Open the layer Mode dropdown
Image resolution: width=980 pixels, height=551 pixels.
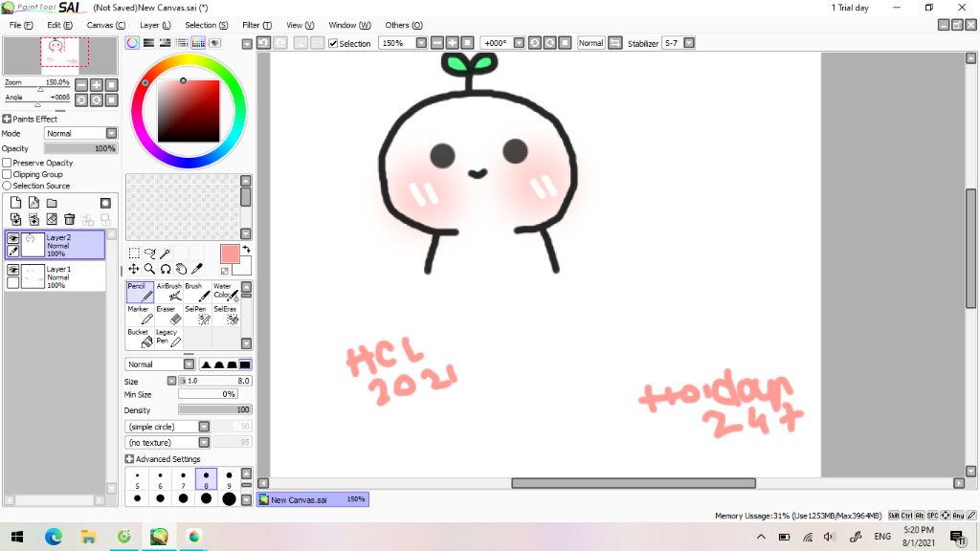point(80,133)
